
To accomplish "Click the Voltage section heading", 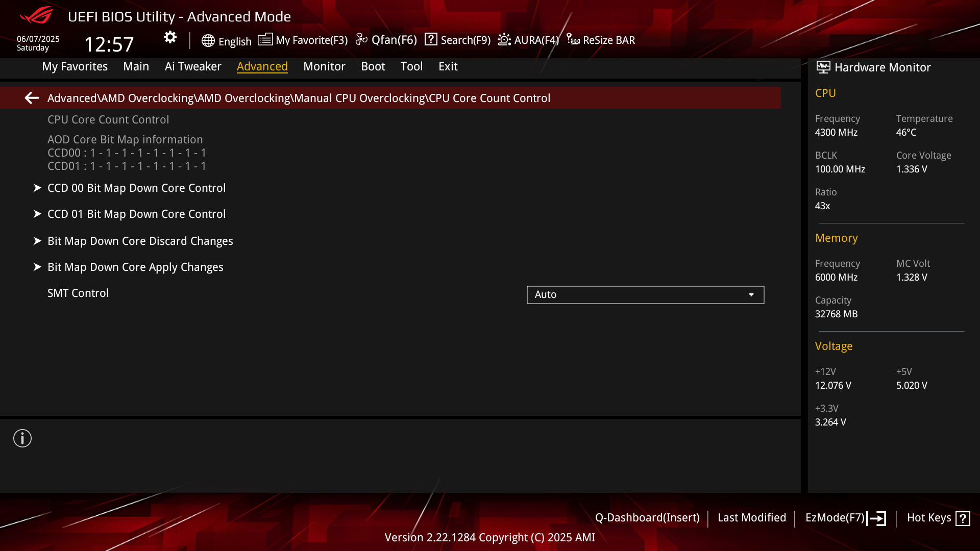I will point(834,346).
